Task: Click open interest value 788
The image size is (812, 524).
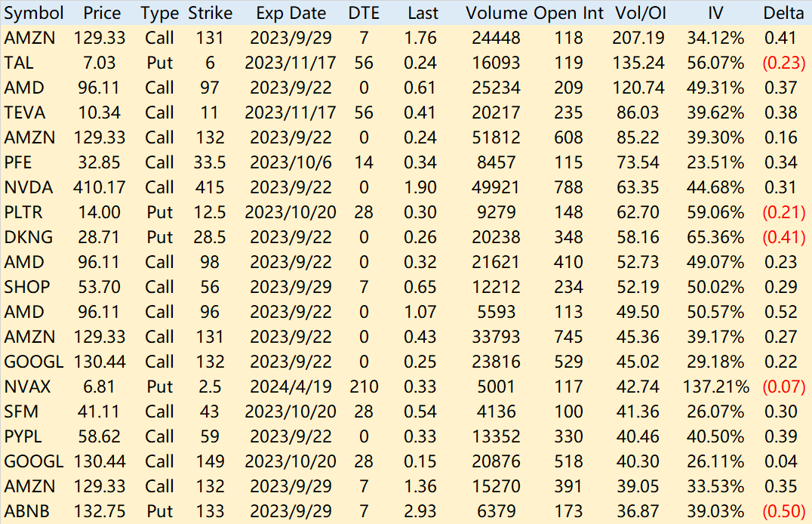Action: click(x=568, y=187)
